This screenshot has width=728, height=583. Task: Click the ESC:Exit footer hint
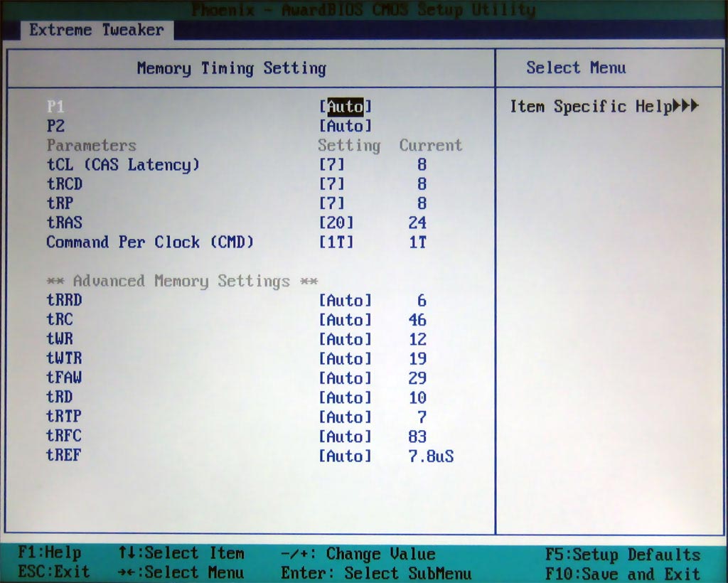click(54, 572)
